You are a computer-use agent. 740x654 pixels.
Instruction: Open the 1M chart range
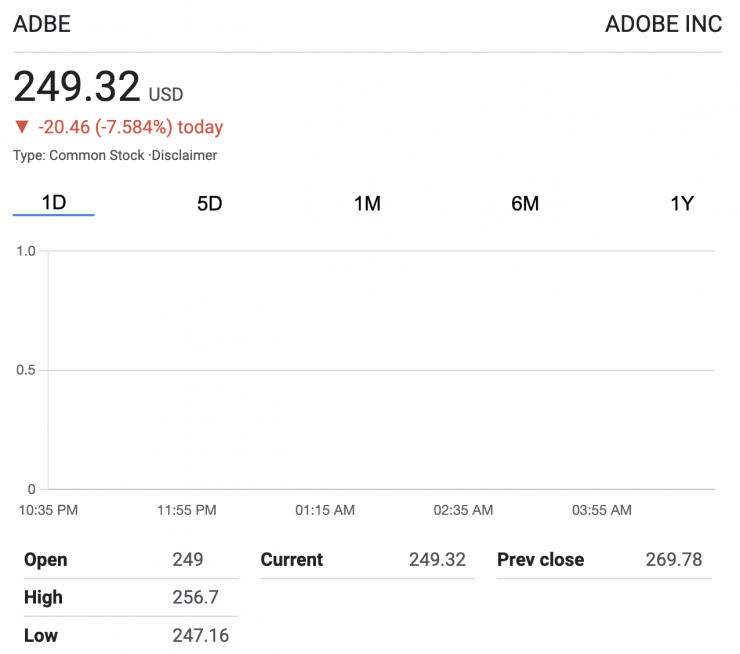click(367, 203)
